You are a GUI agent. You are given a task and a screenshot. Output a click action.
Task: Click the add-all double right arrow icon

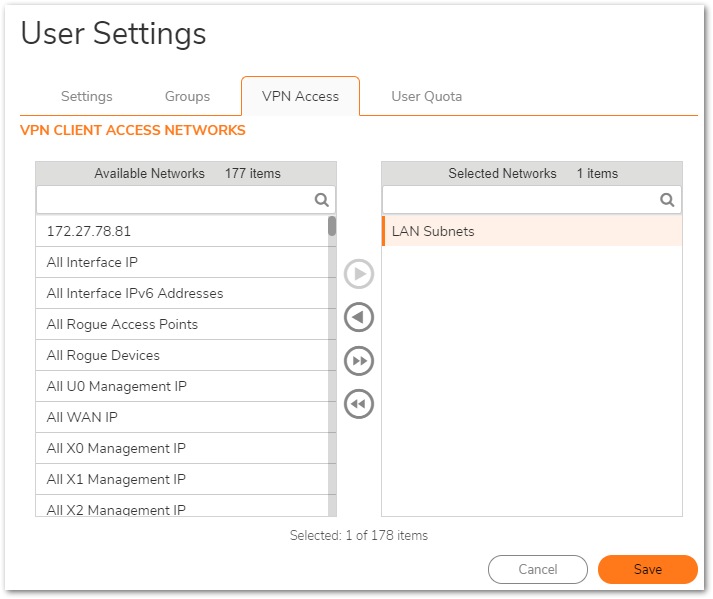click(358, 361)
